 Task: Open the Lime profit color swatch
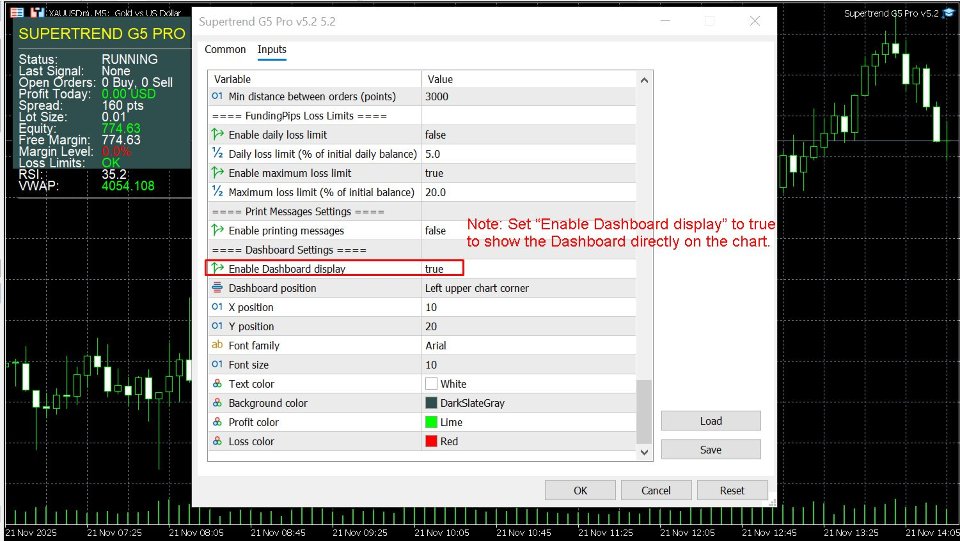tap(431, 422)
